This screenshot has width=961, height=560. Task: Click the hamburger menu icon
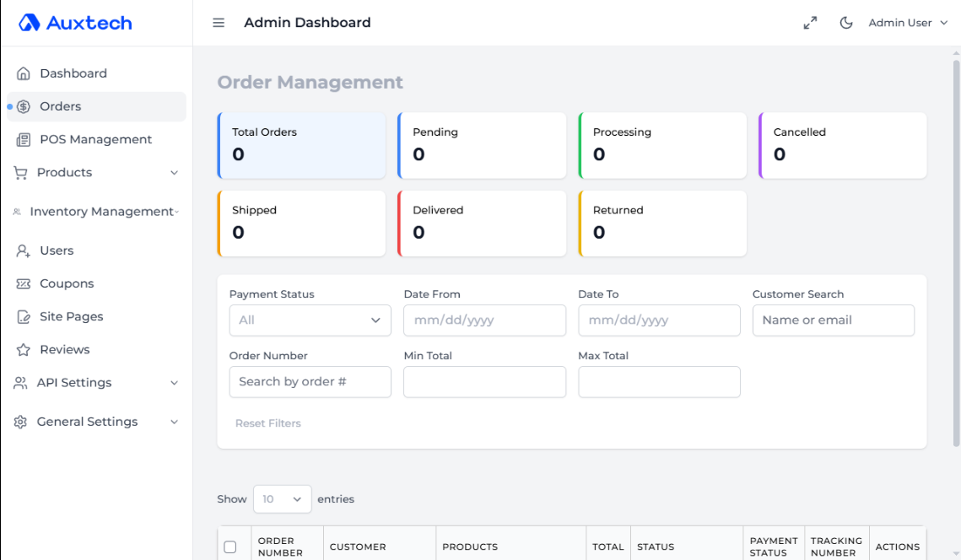click(219, 23)
